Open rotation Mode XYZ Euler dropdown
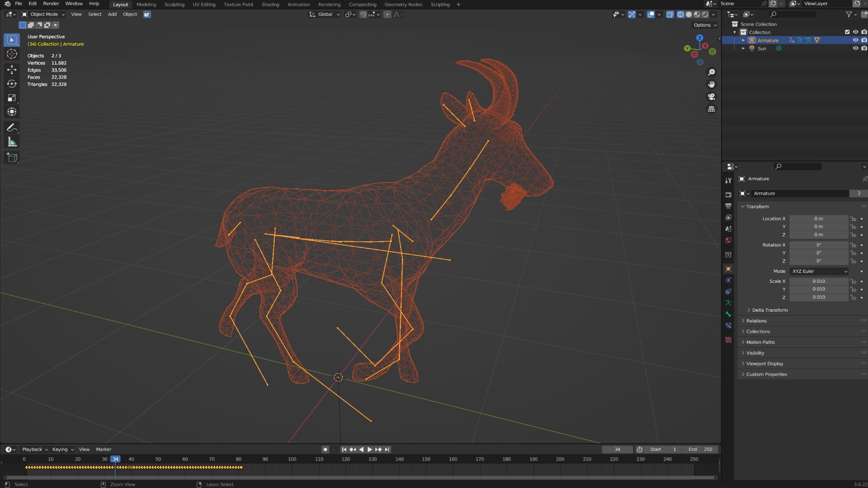The width and height of the screenshot is (868, 488). [x=819, y=272]
